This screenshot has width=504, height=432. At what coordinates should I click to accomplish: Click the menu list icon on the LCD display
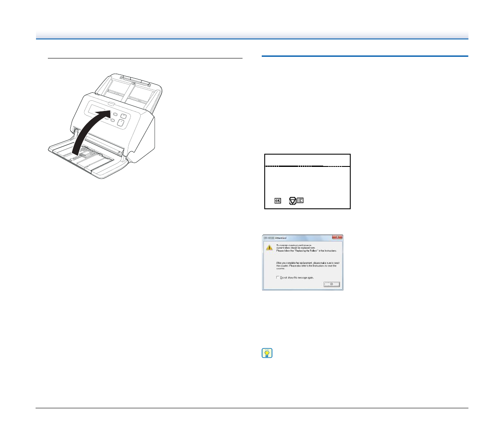click(300, 200)
